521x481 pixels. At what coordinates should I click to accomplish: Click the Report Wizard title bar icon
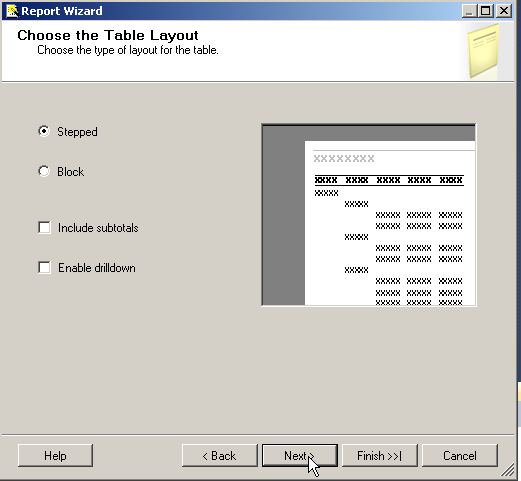pos(12,11)
